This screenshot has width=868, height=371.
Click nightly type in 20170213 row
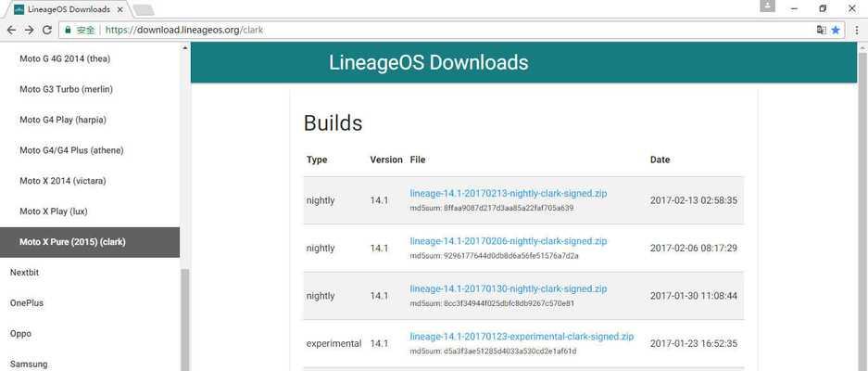coord(321,200)
